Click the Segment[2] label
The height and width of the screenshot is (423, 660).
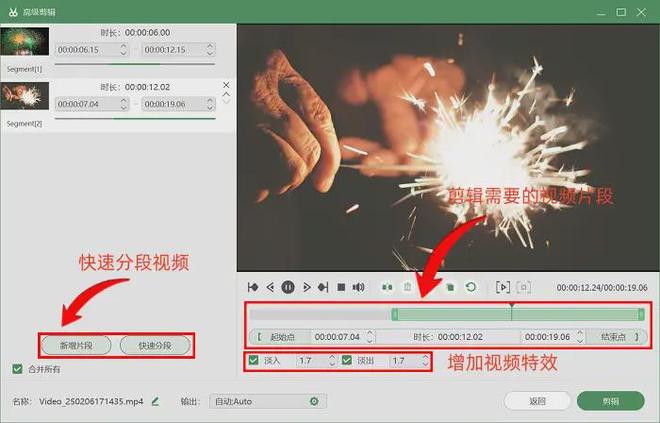tap(24, 124)
